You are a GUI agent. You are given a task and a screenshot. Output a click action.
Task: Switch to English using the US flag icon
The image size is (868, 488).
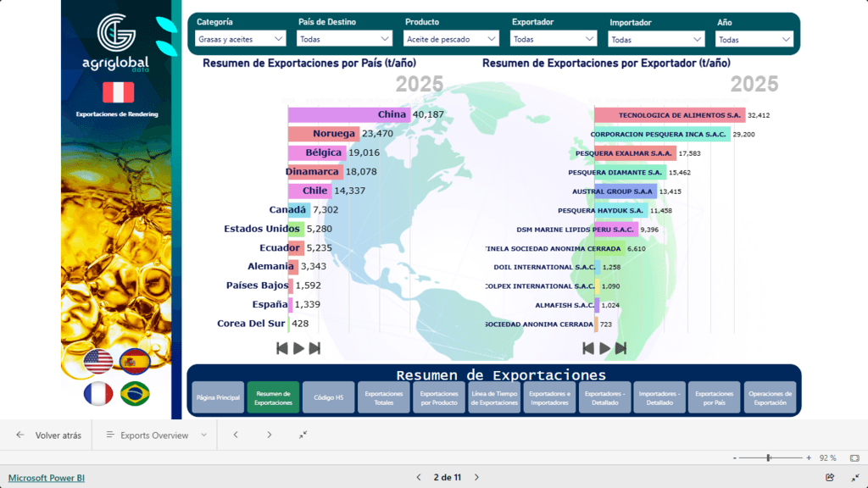[99, 360]
